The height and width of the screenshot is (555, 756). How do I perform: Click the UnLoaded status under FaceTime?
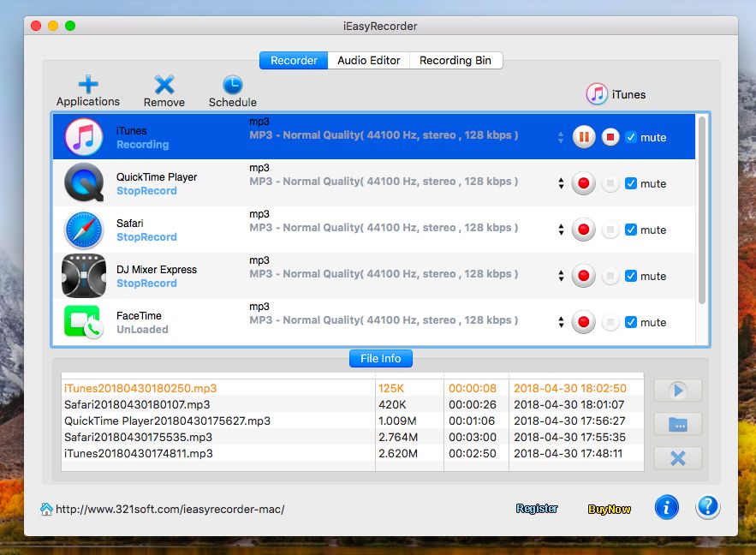point(142,330)
